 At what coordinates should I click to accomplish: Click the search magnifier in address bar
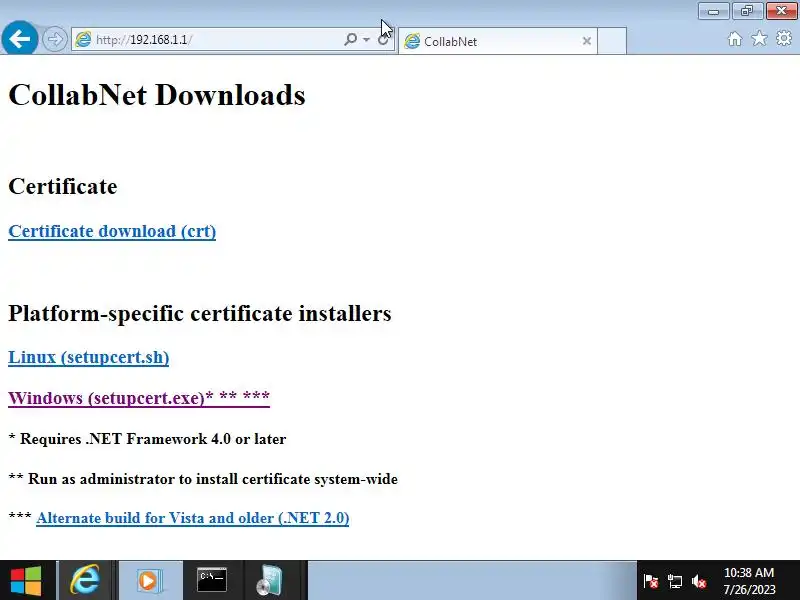351,39
